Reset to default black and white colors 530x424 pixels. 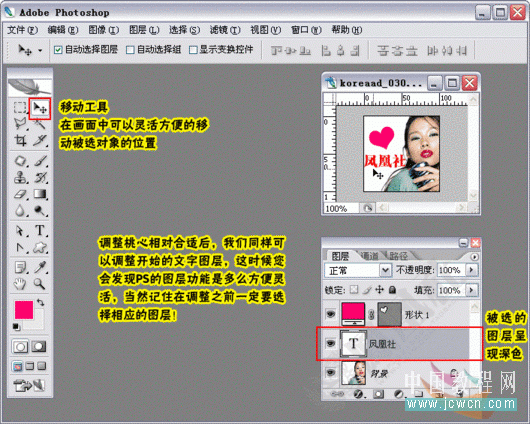point(16,327)
